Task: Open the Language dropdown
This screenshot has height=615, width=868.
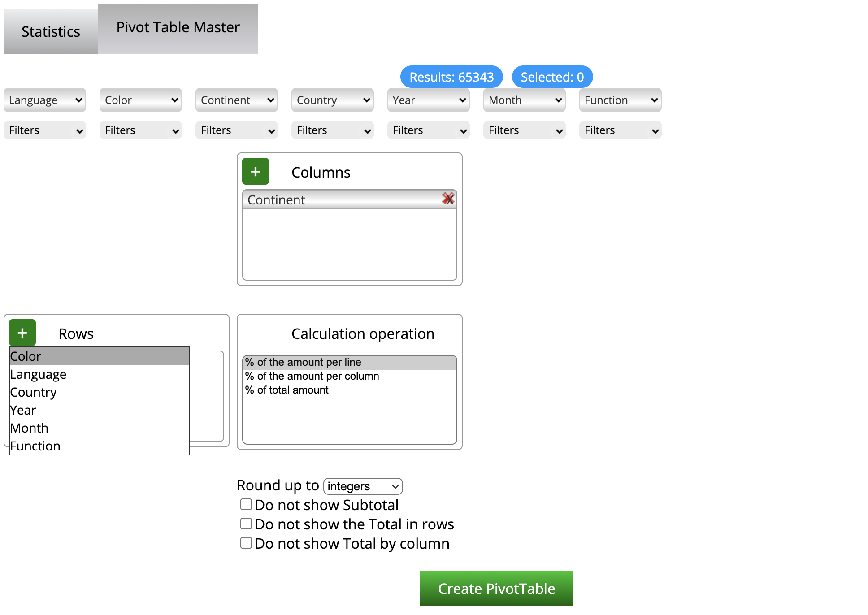Action: [45, 100]
